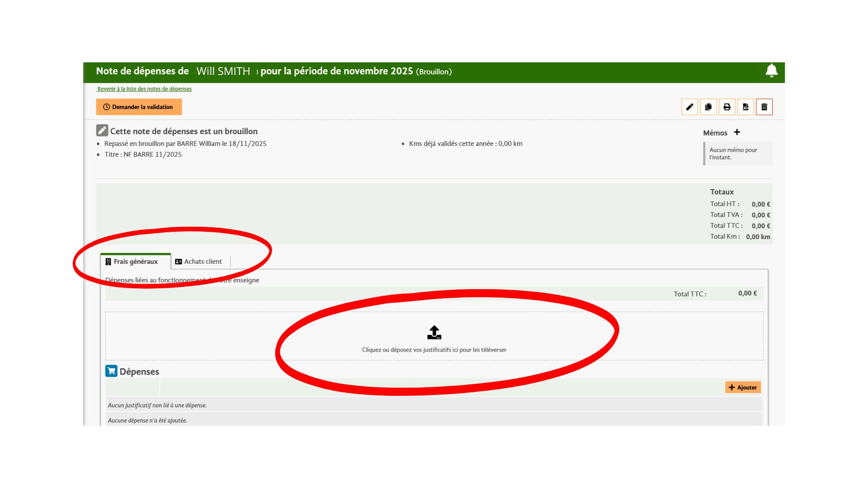
Task: Click the pencil edit icon in toolbar
Action: pyautogui.click(x=689, y=107)
